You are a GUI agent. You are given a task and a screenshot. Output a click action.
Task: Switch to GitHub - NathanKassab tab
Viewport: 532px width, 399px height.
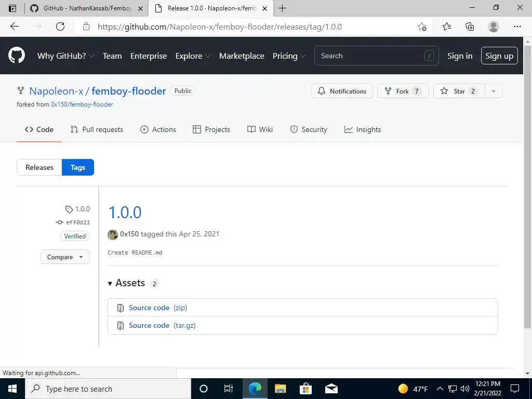[x=87, y=8]
